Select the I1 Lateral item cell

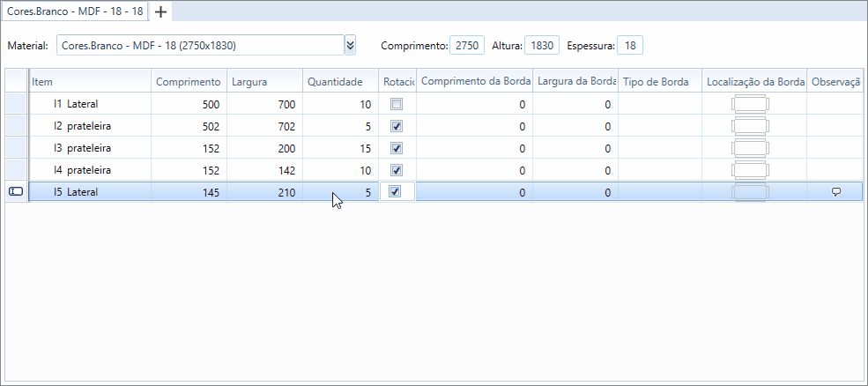click(x=90, y=104)
